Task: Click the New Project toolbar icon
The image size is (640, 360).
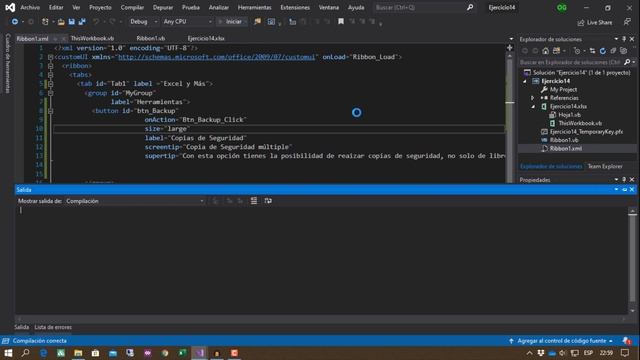Action: click(x=45, y=22)
